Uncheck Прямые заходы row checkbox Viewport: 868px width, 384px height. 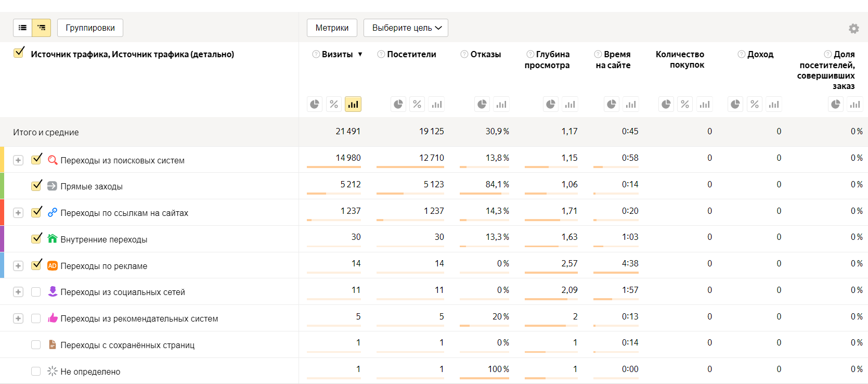36,186
